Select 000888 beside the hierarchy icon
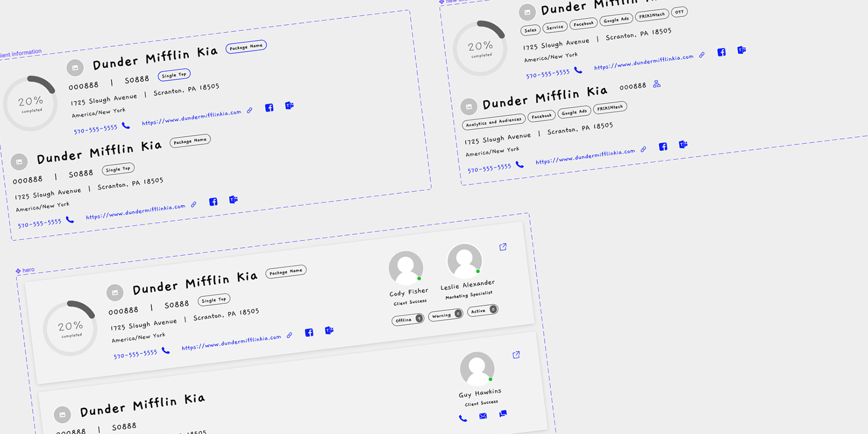Viewport: 868px width, 434px height. point(633,86)
